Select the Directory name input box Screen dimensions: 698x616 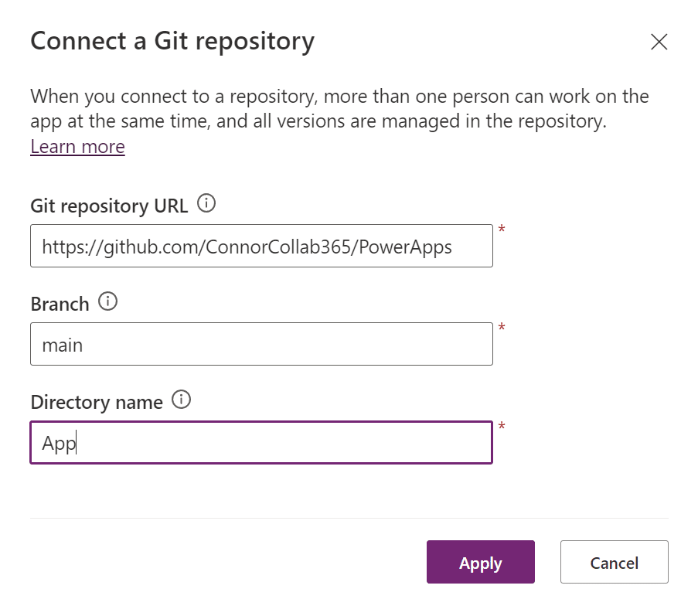tap(261, 442)
